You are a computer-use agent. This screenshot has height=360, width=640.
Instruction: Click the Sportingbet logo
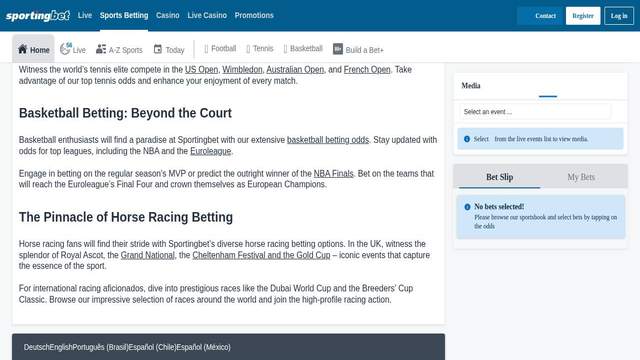coord(38,16)
